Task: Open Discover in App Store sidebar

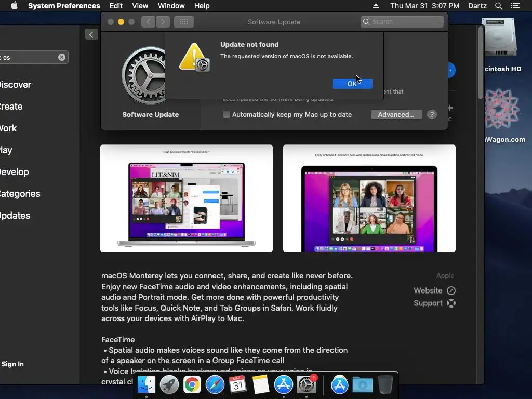Action: (15, 85)
